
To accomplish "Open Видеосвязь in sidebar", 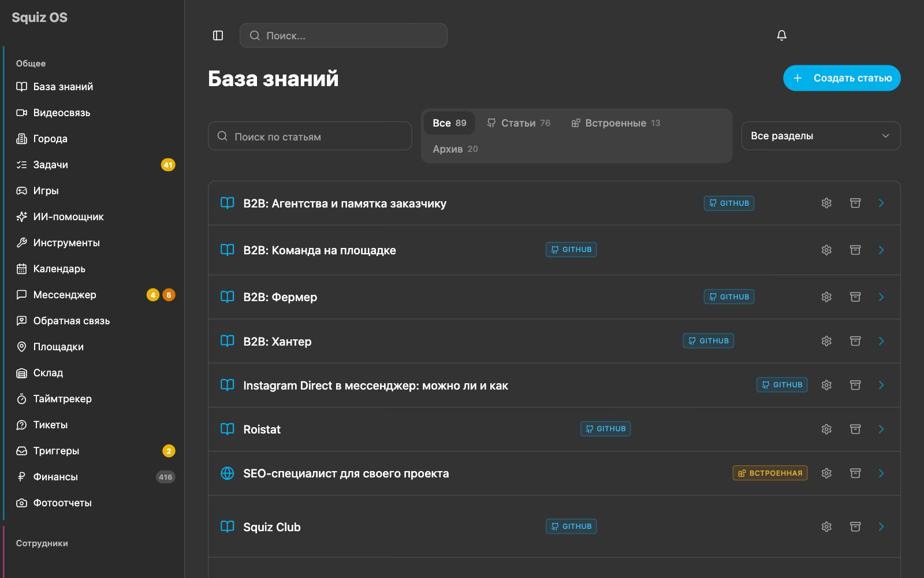I will [x=92, y=113].
